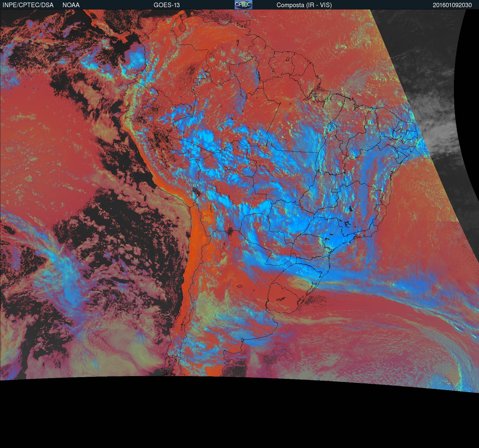Click the CPTEC logo in header
The image size is (479, 448).
click(243, 5)
